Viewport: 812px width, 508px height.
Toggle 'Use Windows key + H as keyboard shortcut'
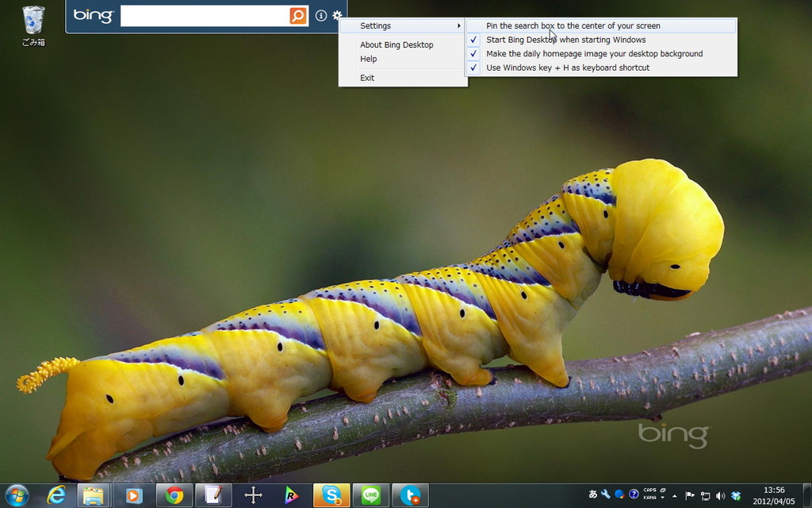pos(601,68)
